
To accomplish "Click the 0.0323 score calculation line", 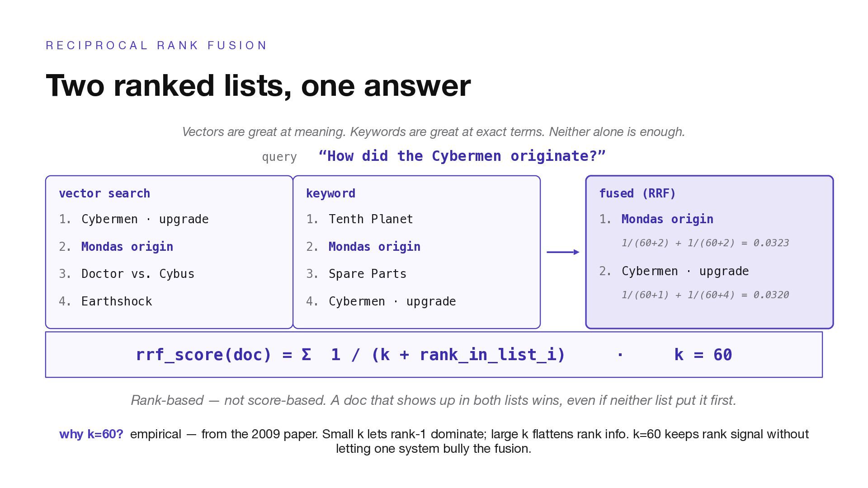I will [x=705, y=243].
